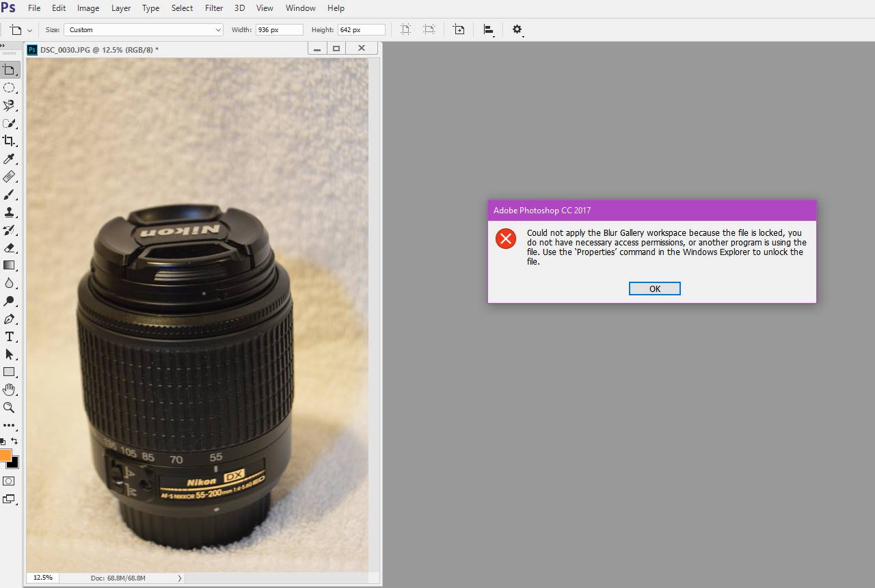The height and width of the screenshot is (588, 875).
Task: Open the Edit Toolbar three-dots menu
Action: click(10, 425)
